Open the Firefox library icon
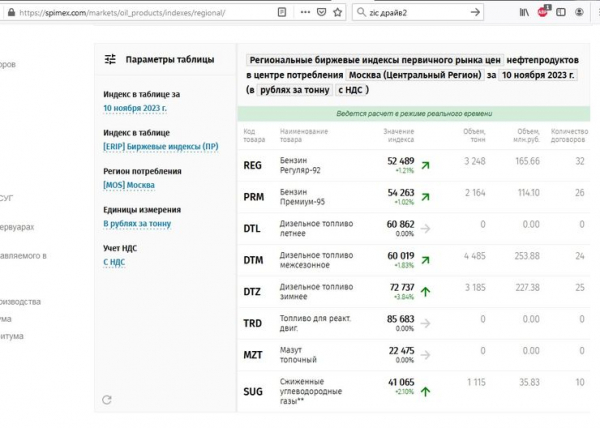Screen dimensions: 600x428 point(522,12)
